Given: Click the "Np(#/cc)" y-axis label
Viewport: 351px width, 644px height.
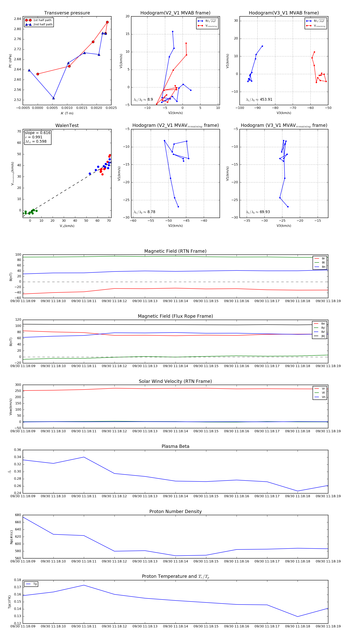Looking at the screenshot, I should [11, 537].
